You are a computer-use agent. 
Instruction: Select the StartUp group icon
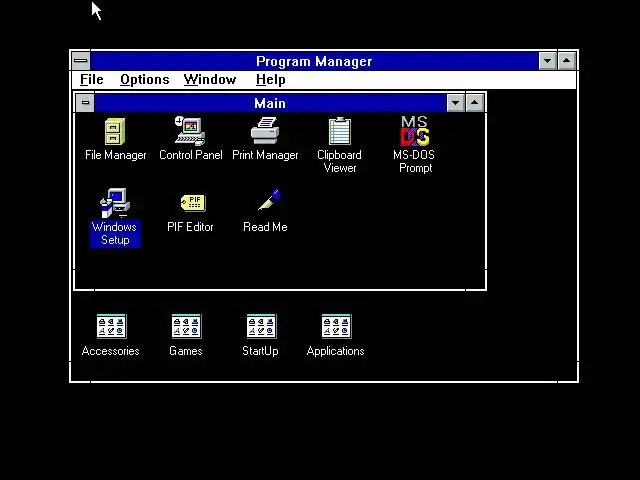[262, 326]
